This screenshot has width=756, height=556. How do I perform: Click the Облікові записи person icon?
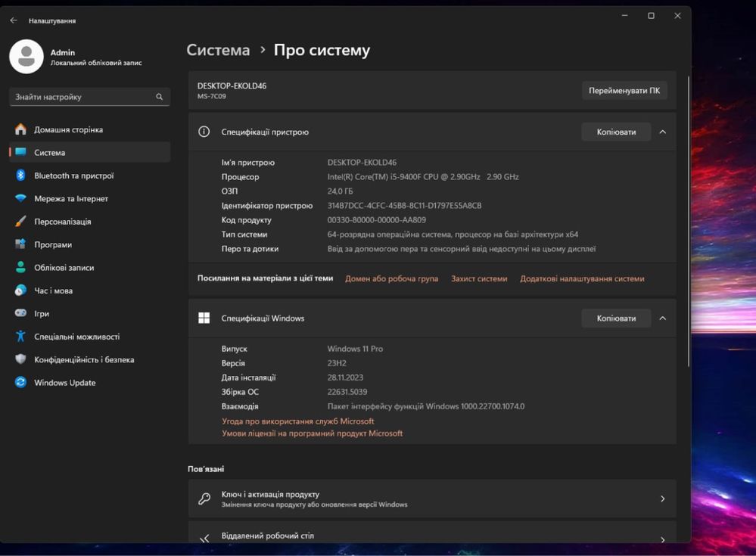tap(20, 267)
